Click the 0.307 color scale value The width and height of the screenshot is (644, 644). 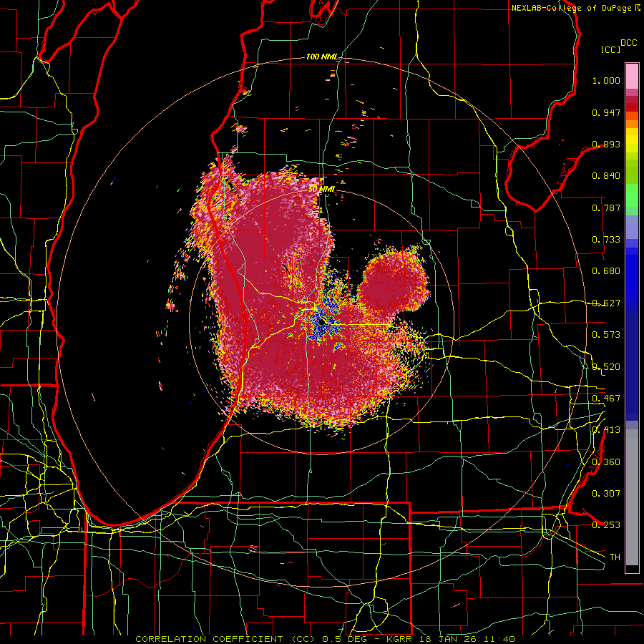(x=606, y=494)
